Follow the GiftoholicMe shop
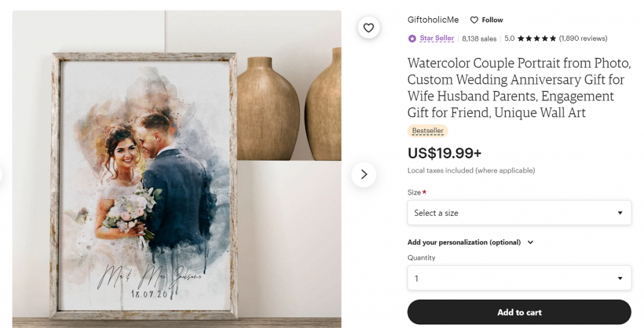644x328 pixels. coord(487,20)
